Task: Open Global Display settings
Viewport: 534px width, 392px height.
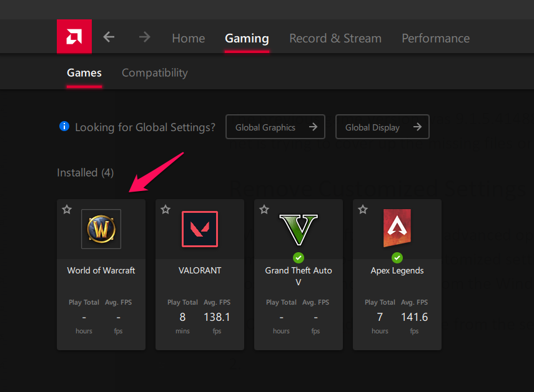Action: coord(382,127)
